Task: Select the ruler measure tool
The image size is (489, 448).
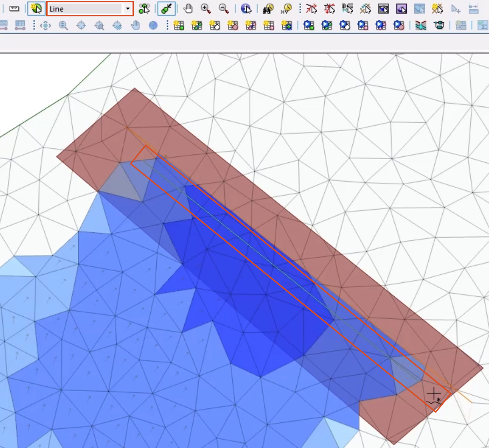Action: pyautogui.click(x=14, y=9)
